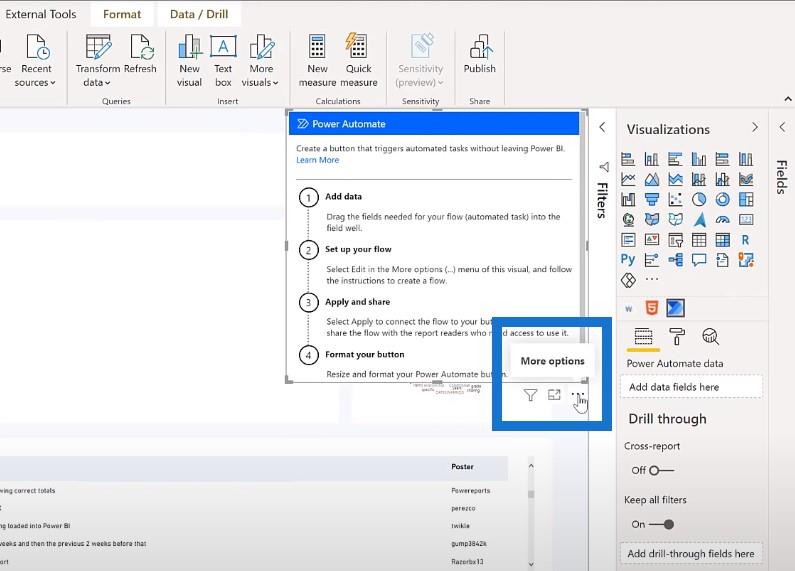Click the Add drill-through fields here well
The image size is (795, 571).
click(x=691, y=554)
